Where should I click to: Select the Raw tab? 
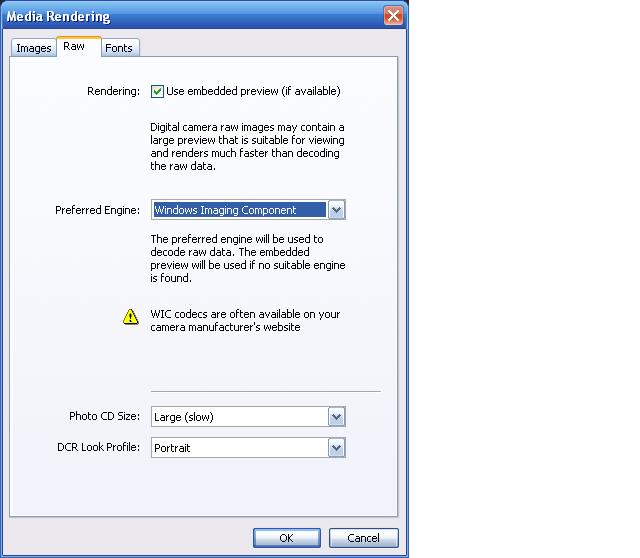click(x=78, y=47)
